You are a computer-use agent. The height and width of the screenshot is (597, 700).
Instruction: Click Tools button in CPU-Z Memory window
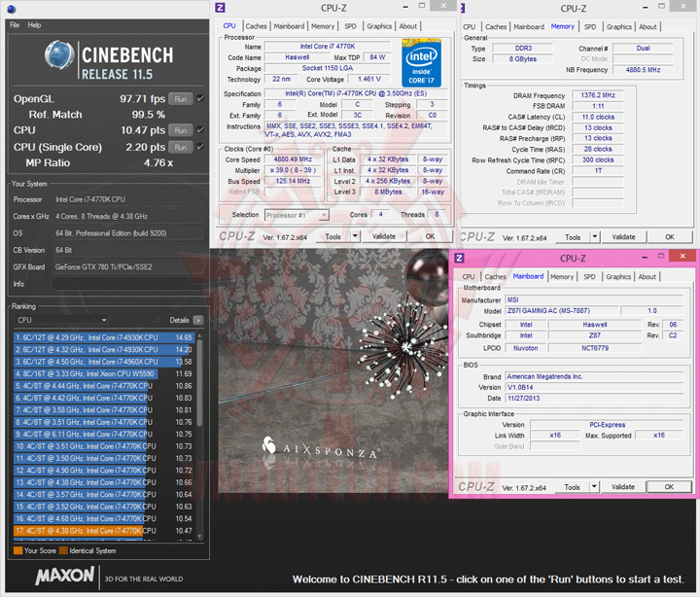click(x=573, y=236)
